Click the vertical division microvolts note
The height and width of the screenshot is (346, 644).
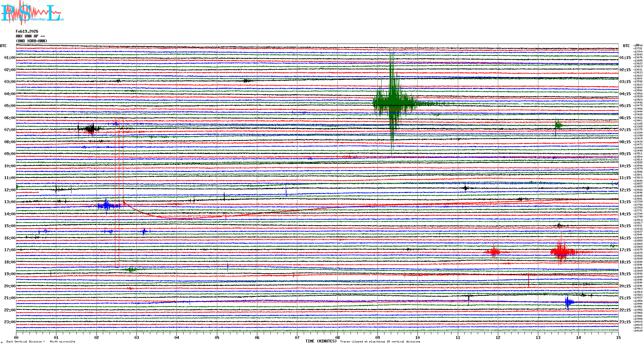[41, 342]
